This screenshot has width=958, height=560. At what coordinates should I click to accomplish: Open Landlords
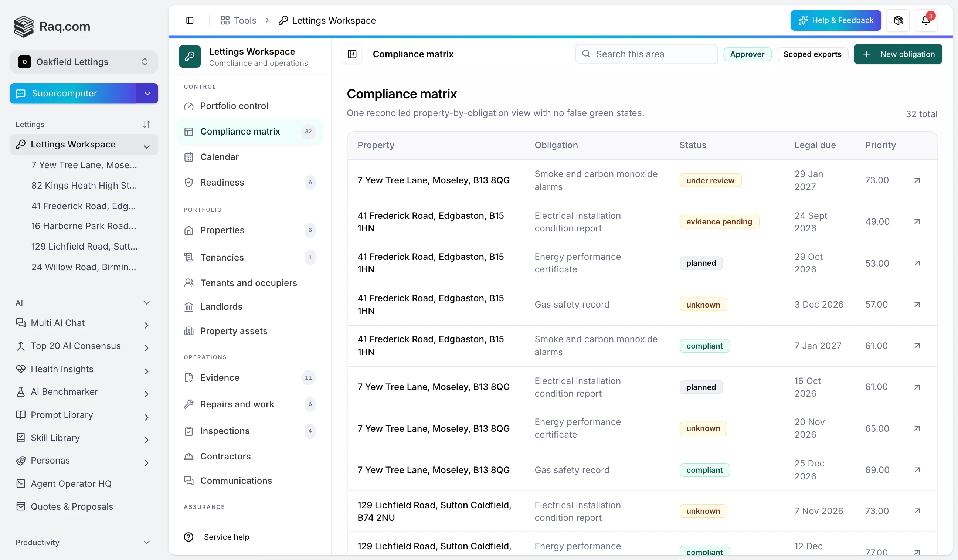(x=250, y=307)
